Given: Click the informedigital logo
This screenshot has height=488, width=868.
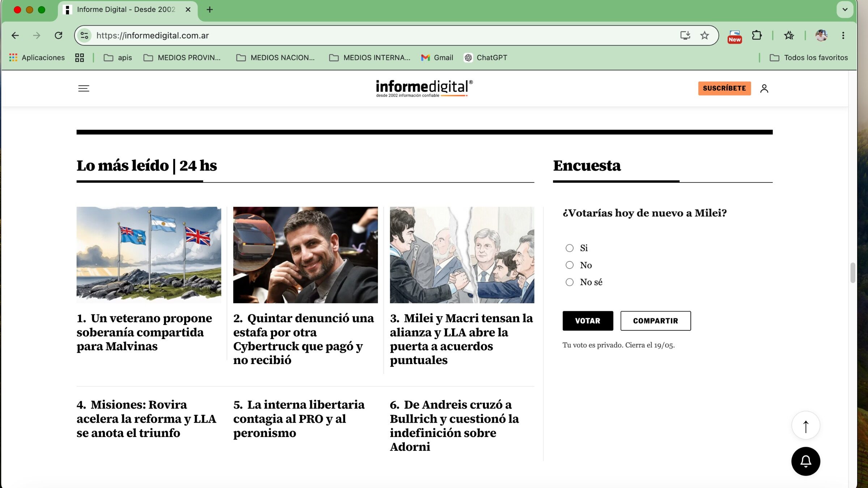Looking at the screenshot, I should (424, 89).
